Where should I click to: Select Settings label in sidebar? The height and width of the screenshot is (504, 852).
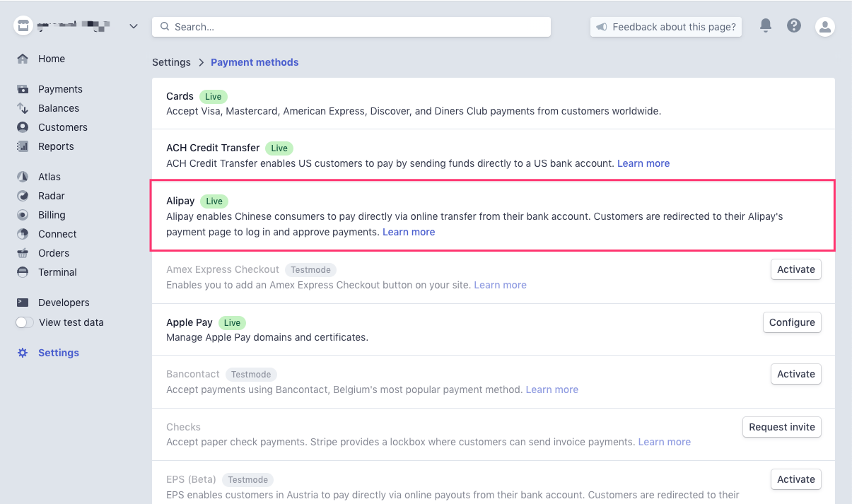pyautogui.click(x=59, y=353)
